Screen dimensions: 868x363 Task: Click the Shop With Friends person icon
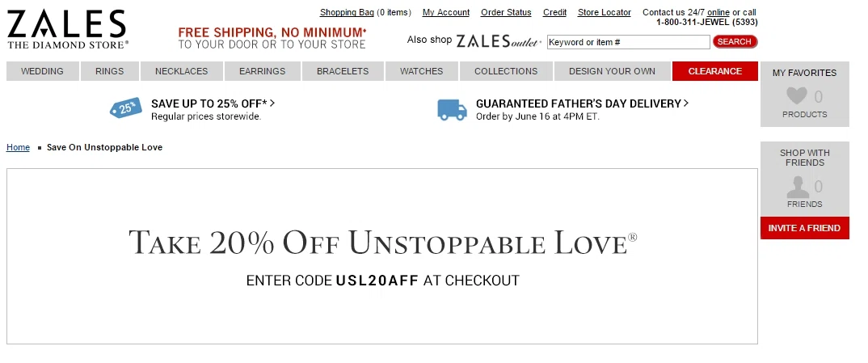point(798,187)
